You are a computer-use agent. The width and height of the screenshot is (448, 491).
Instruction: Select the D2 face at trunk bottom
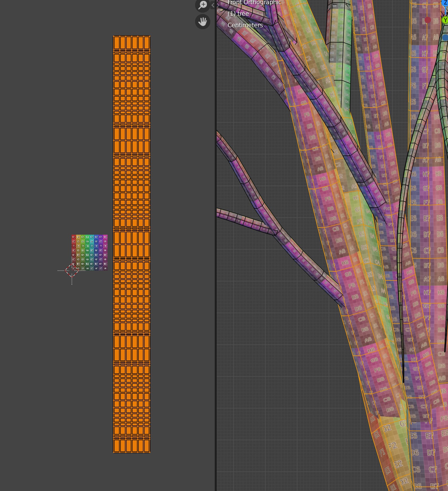(x=404, y=482)
